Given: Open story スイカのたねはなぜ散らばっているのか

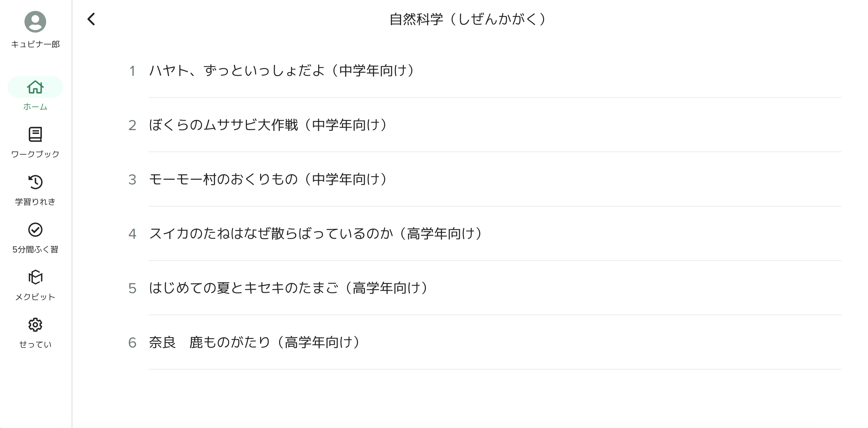Looking at the screenshot, I should tap(495, 234).
